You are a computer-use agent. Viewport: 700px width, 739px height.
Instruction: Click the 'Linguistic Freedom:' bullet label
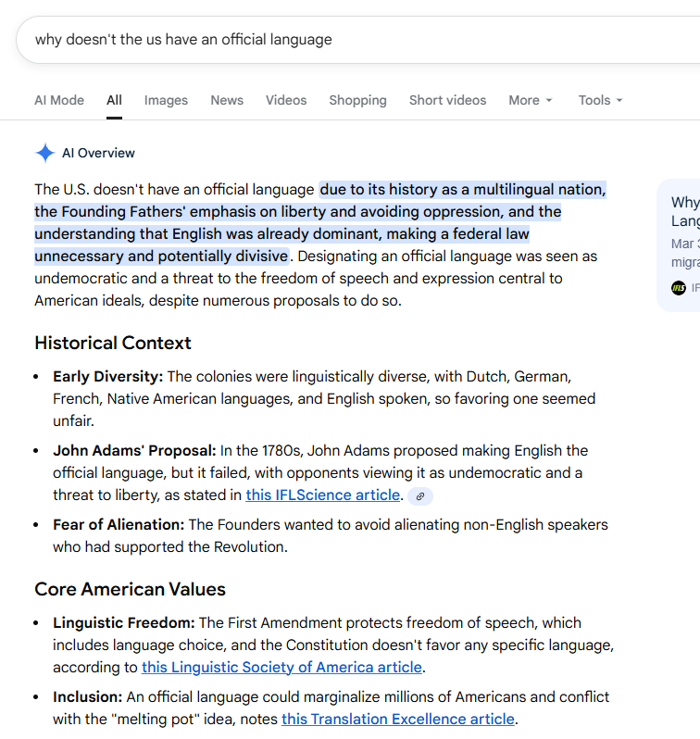(x=124, y=622)
